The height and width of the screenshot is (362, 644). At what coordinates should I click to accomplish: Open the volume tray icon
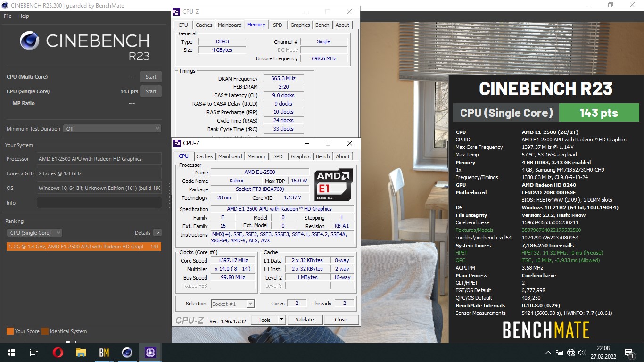click(x=582, y=352)
